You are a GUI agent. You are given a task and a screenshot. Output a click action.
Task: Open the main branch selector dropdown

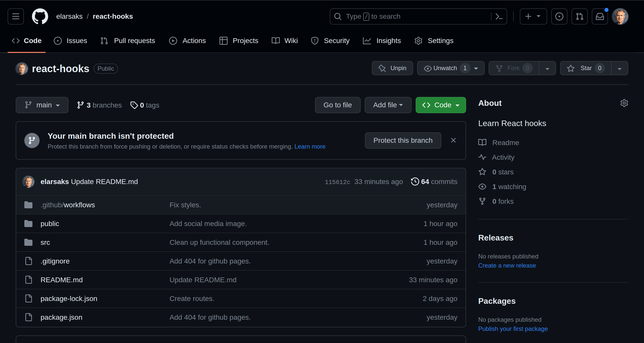pyautogui.click(x=42, y=105)
